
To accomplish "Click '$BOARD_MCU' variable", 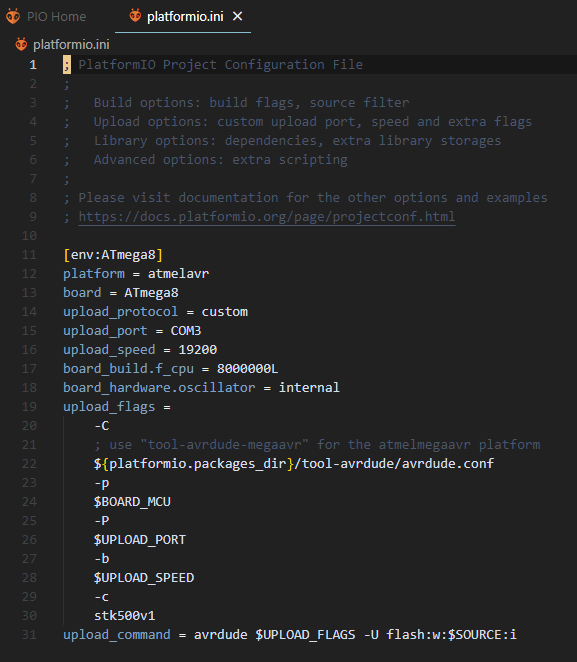I will point(133,502).
